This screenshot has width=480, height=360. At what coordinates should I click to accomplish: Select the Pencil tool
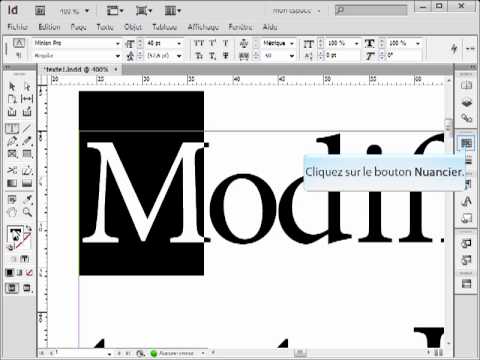(27, 141)
